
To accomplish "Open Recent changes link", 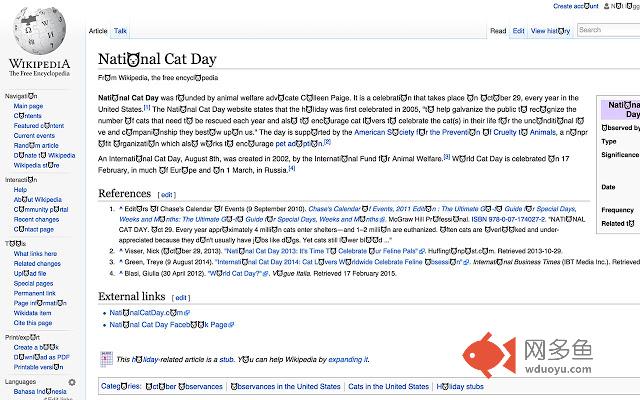I will (36, 220).
